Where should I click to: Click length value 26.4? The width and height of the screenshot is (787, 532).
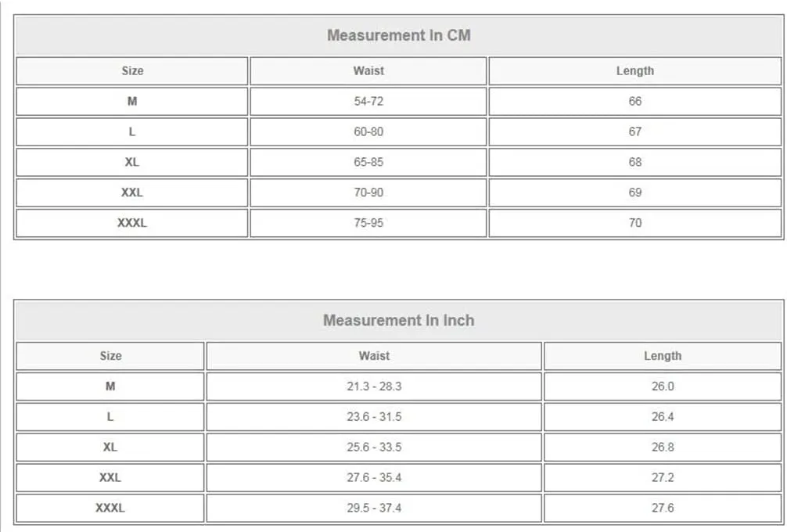[x=663, y=416]
